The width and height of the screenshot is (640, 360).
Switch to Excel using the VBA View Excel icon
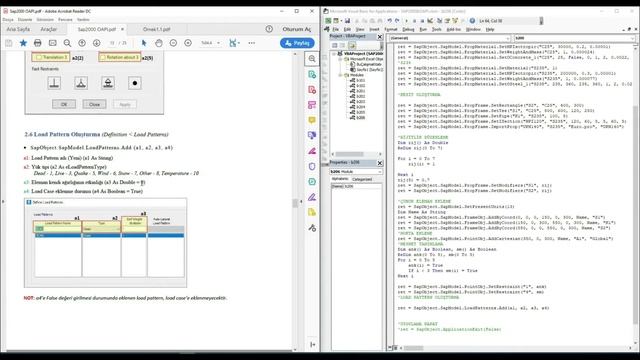pos(328,20)
